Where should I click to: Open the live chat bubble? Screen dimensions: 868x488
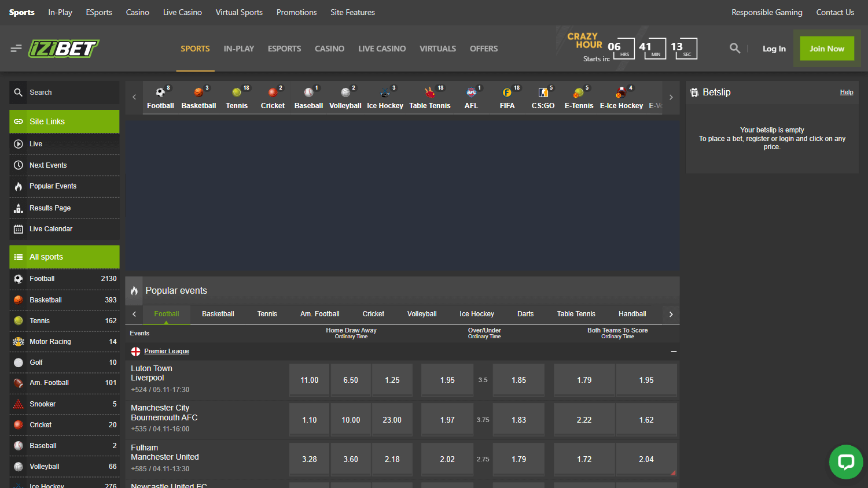845,461
